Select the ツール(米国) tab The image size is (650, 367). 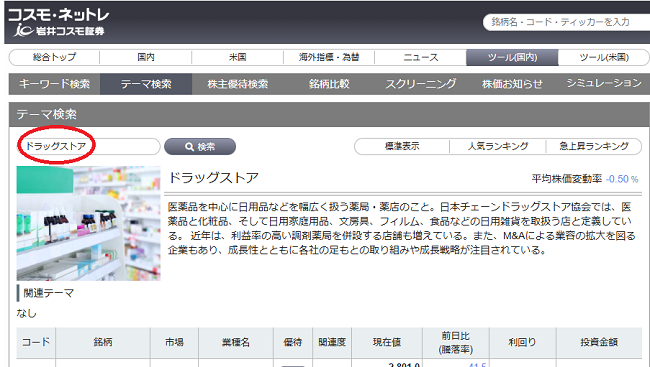[604, 57]
